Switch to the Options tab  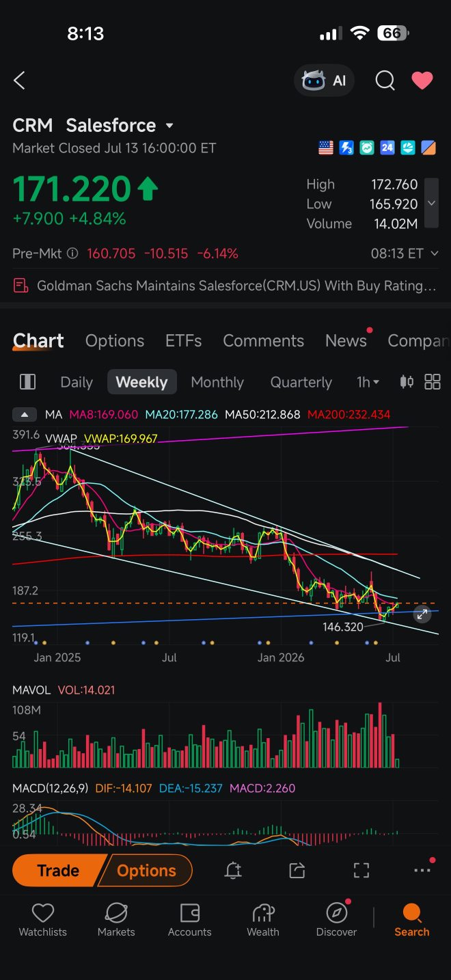tap(115, 340)
